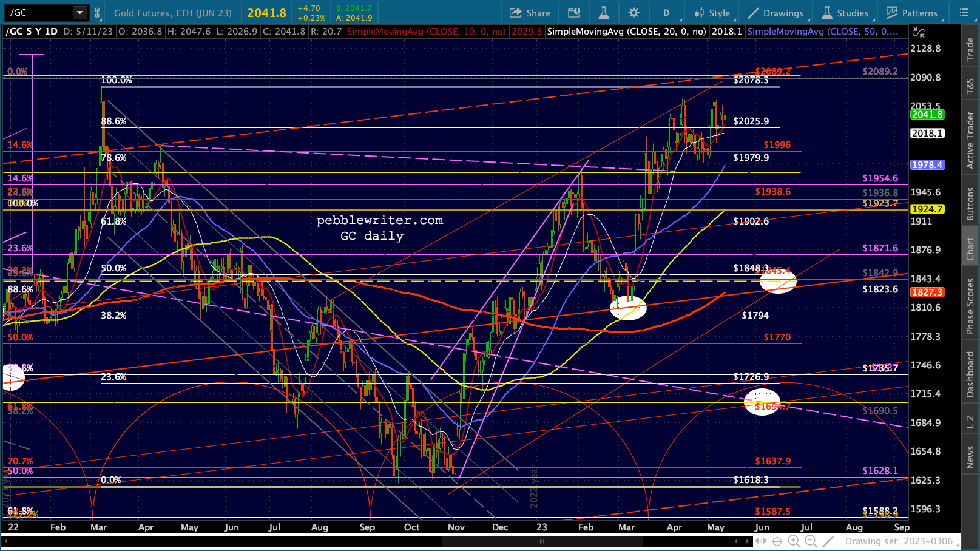Select the line drawing tool icon
The image size is (980, 551).
pos(828,541)
